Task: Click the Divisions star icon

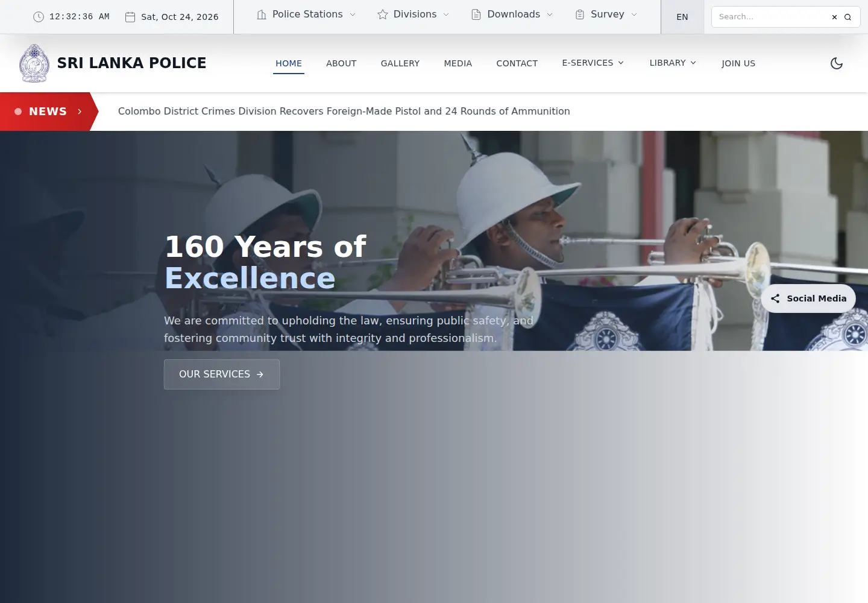Action: 383,14
